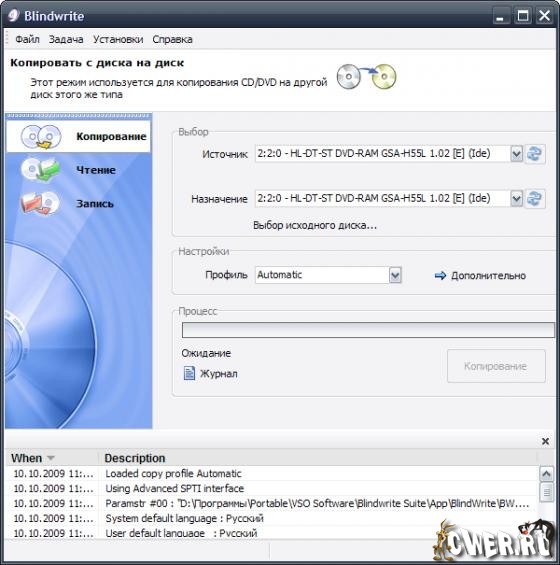Click the Журнал document icon
Screen dimensions: 560x565
point(189,373)
